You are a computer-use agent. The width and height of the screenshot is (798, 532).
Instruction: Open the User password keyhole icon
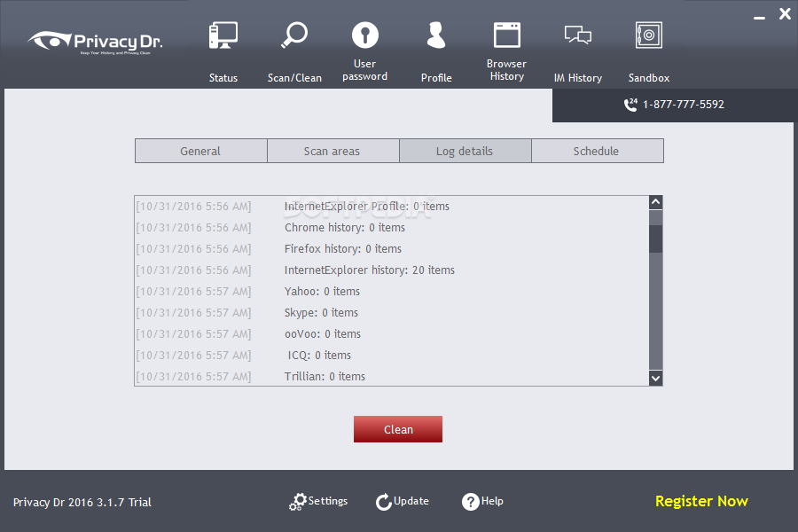click(x=365, y=35)
